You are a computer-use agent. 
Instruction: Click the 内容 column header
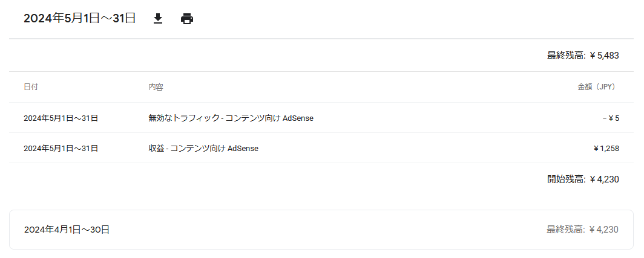coord(156,87)
